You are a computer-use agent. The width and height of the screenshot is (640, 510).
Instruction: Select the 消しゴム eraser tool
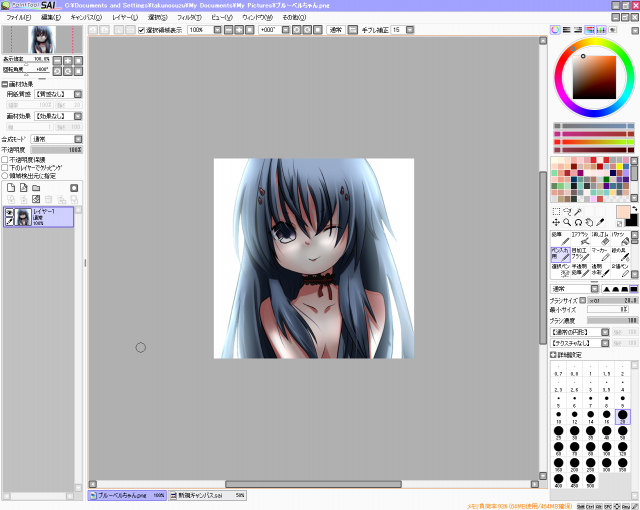600,238
